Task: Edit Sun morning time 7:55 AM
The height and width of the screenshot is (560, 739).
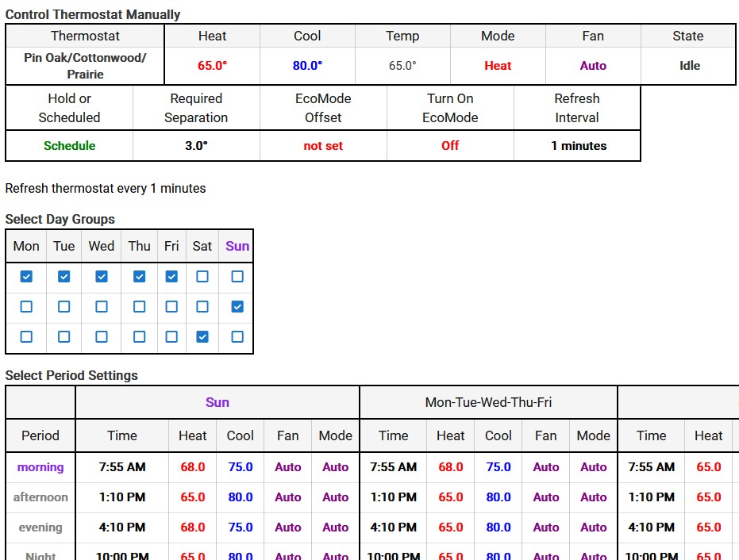Action: [122, 467]
